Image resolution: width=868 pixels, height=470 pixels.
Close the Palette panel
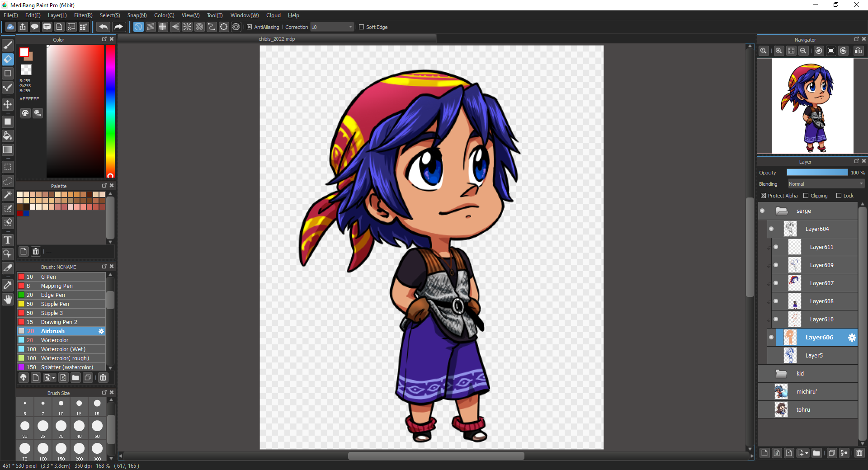(x=112, y=186)
